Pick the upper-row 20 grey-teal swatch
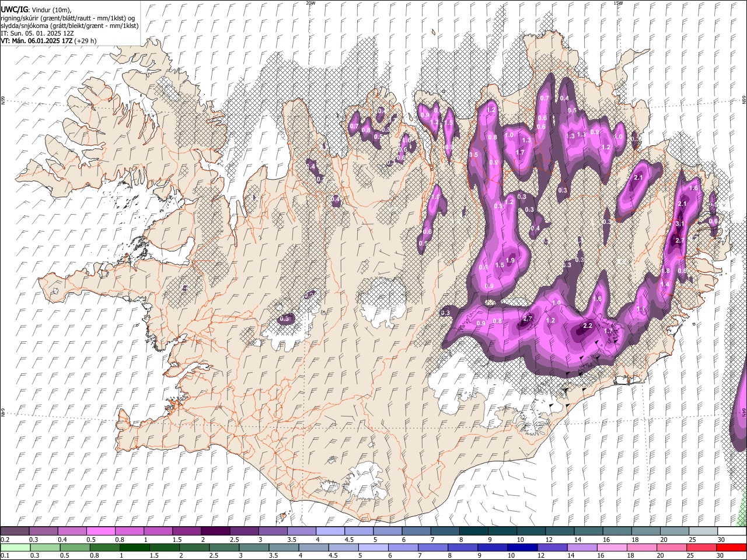The image size is (747, 560). (x=675, y=531)
